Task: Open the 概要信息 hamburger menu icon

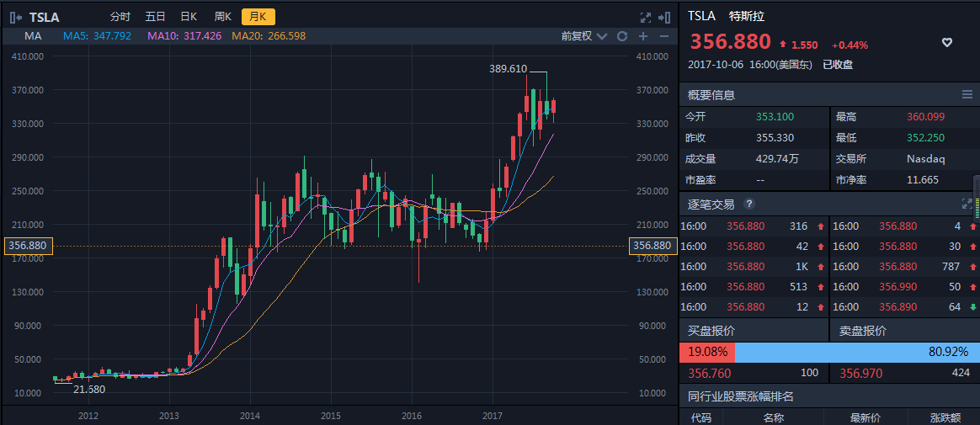Action: (x=967, y=94)
